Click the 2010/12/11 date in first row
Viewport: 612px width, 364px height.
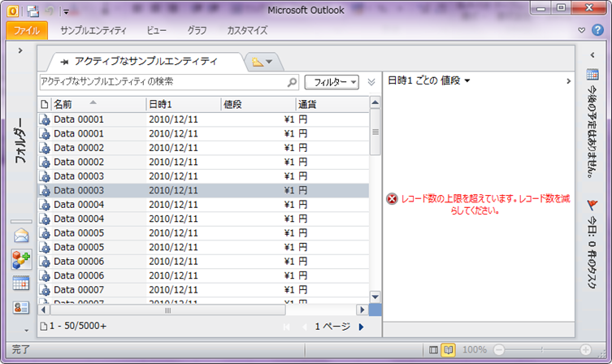coord(173,119)
